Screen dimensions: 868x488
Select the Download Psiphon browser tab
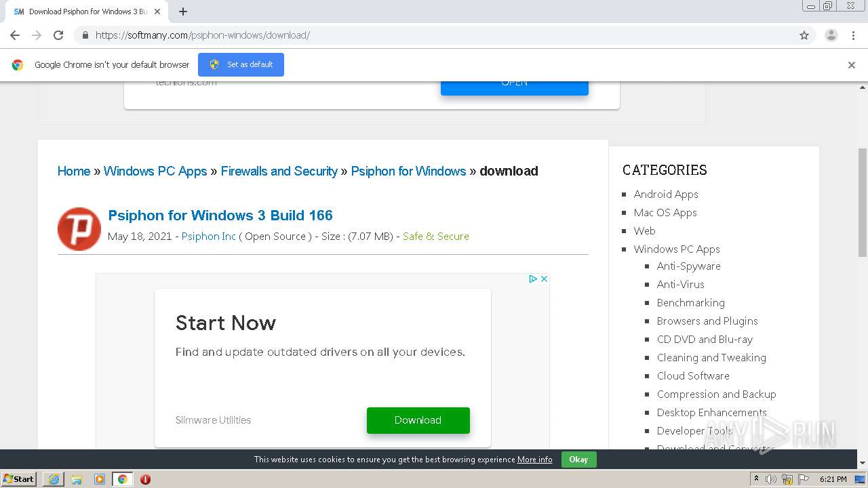pyautogui.click(x=88, y=12)
